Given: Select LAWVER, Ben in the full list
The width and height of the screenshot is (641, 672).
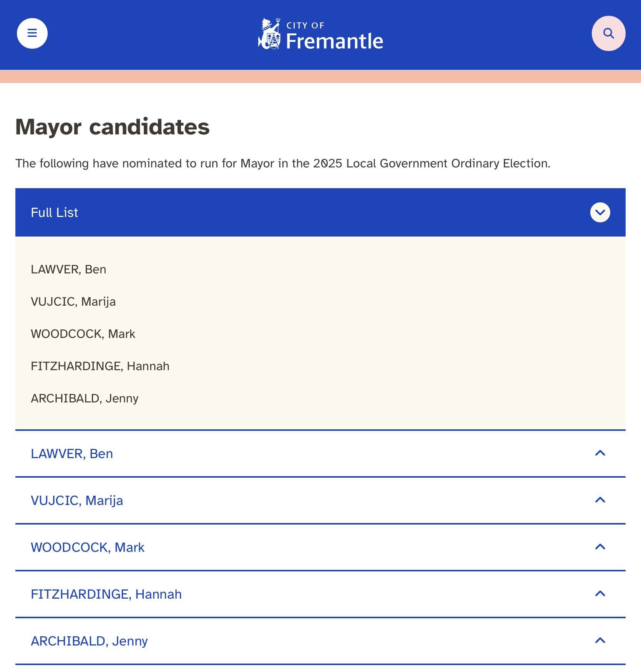Looking at the screenshot, I should (x=68, y=270).
